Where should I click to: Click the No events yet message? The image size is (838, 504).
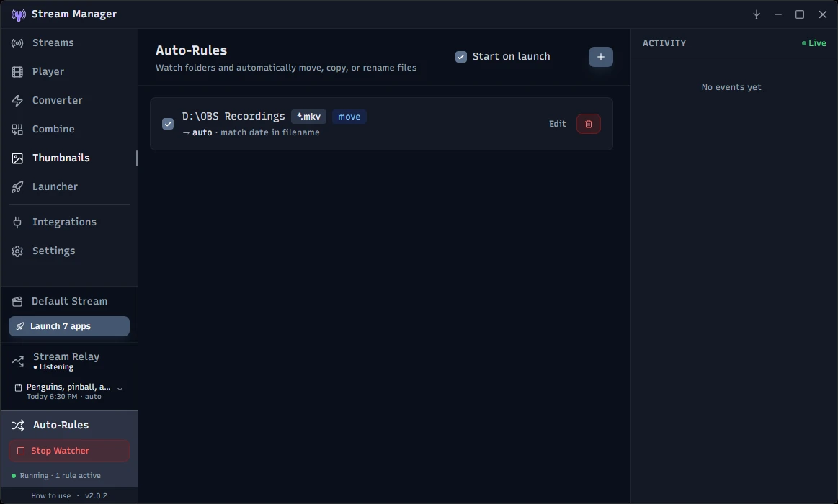[731, 87]
